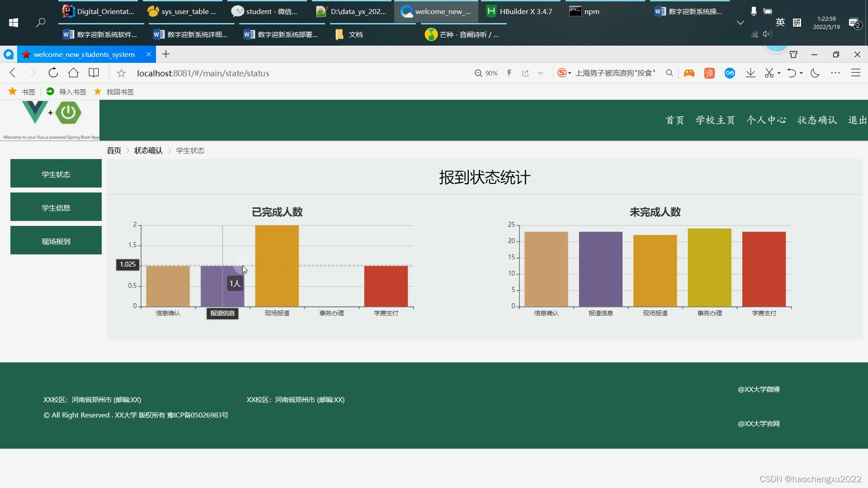This screenshot has height=488, width=868.
Task: Select 学生状态 in the sidebar
Action: point(56,174)
